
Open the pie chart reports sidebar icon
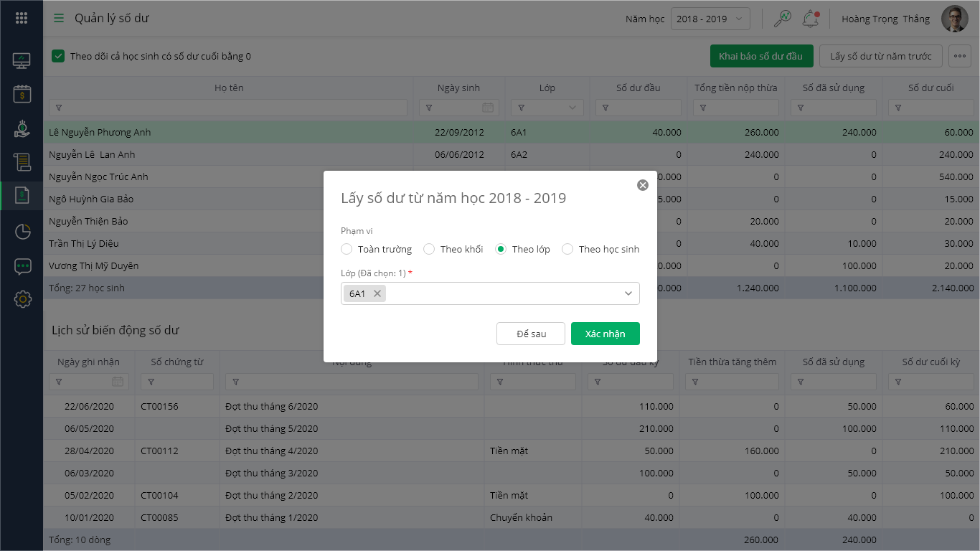[22, 231]
